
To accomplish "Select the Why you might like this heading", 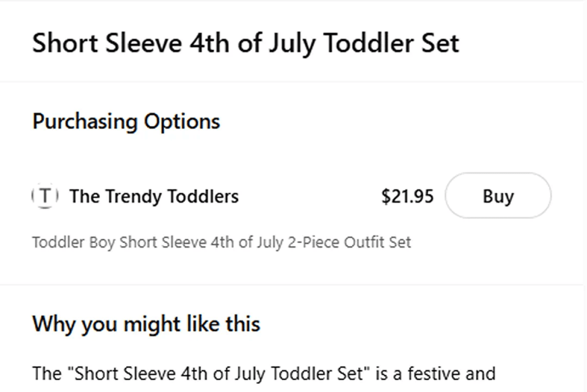I will pyautogui.click(x=146, y=324).
